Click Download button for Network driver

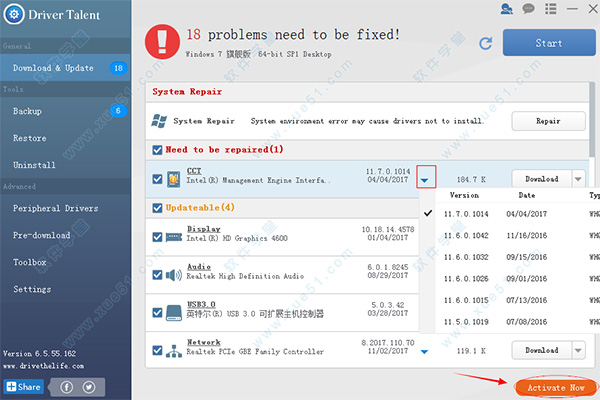pyautogui.click(x=542, y=350)
